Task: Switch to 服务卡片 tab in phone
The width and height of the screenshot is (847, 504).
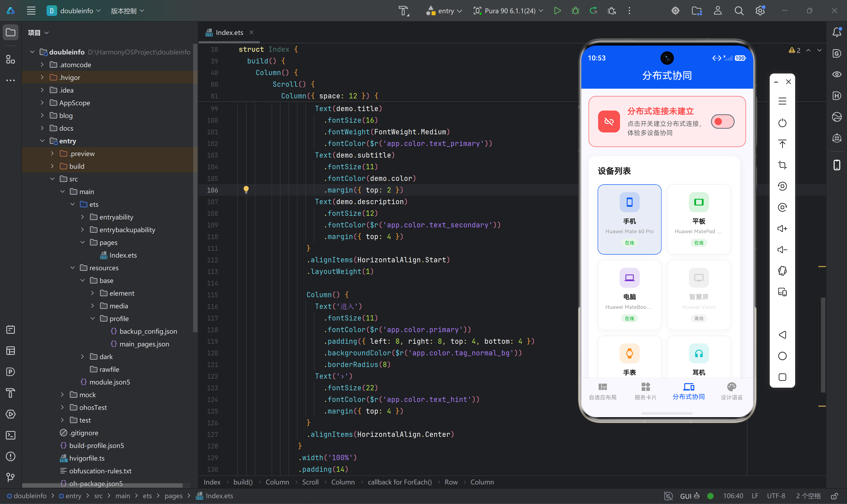Action: pos(646,391)
